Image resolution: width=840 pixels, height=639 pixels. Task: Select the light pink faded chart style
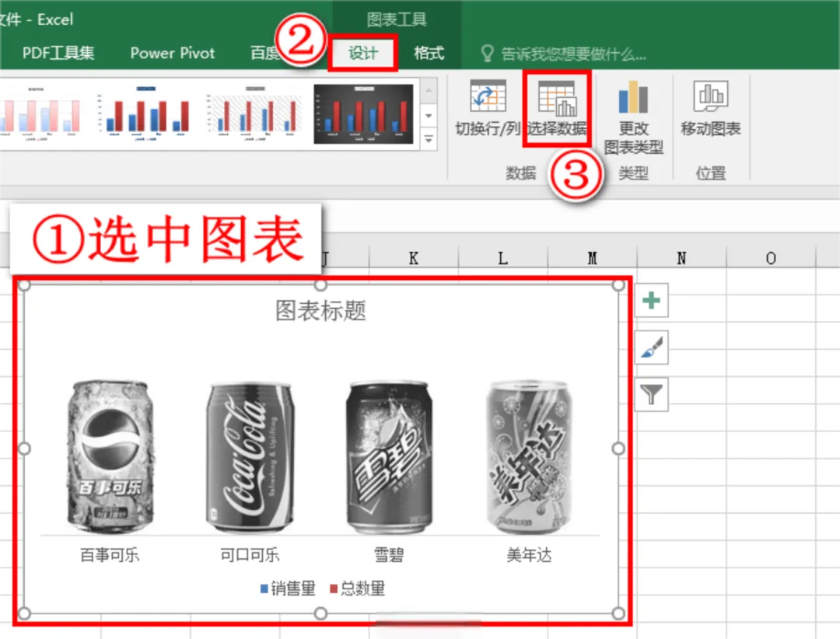coord(39,113)
